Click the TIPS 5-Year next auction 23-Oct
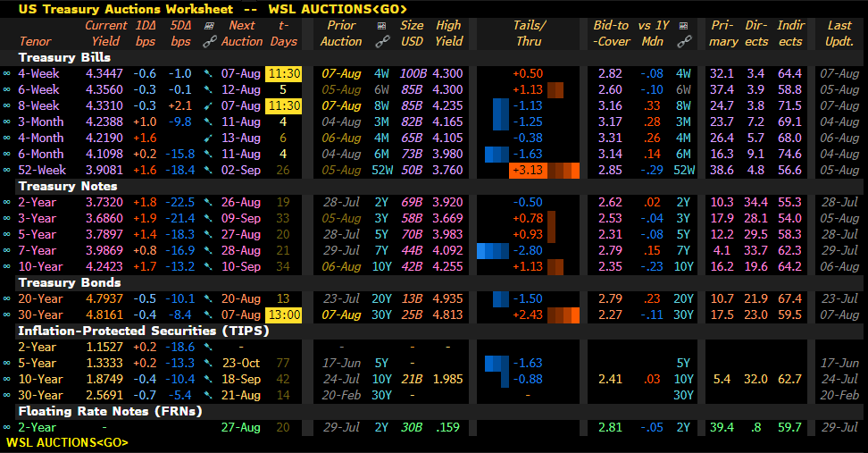868x453 pixels. pos(241,363)
